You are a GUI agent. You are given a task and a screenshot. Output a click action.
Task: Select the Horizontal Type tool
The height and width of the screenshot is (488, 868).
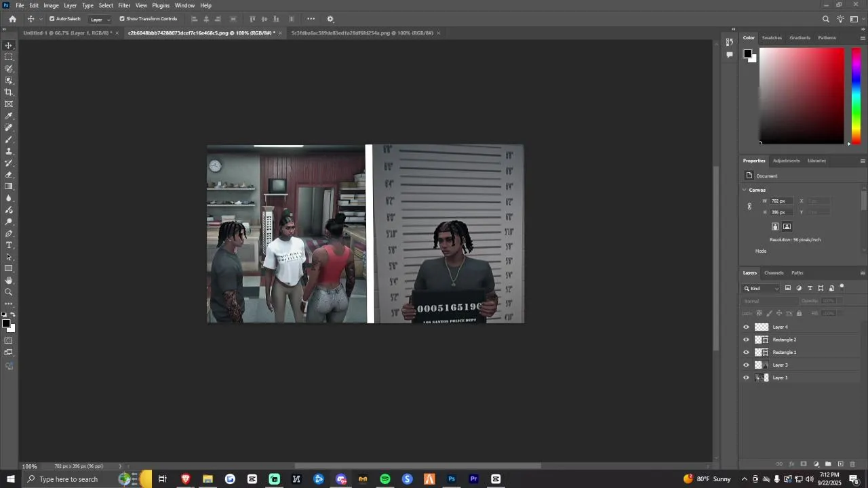[9, 245]
